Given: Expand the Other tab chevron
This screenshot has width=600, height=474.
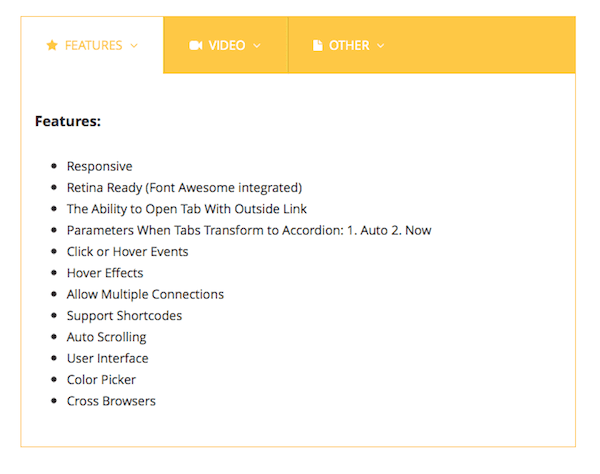Looking at the screenshot, I should [x=381, y=46].
